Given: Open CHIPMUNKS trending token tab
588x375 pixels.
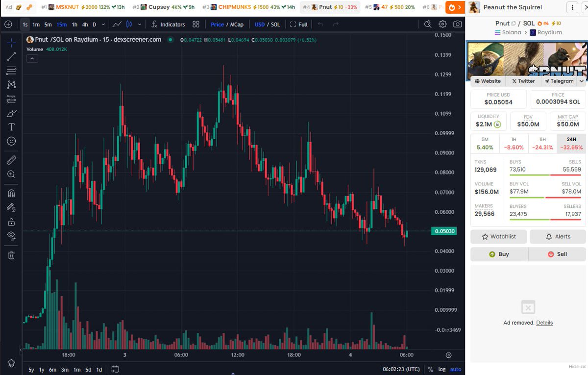Looking at the screenshot, I should [x=249, y=7].
